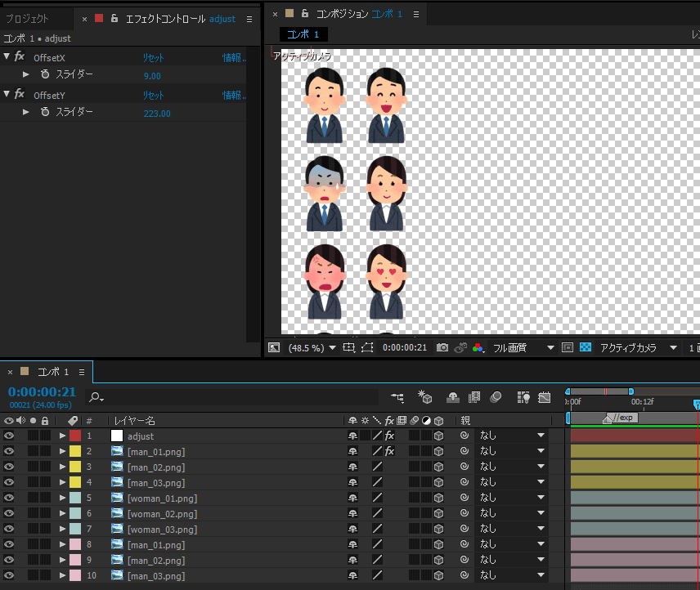Click リセット for the OffsetX effect

point(154,57)
